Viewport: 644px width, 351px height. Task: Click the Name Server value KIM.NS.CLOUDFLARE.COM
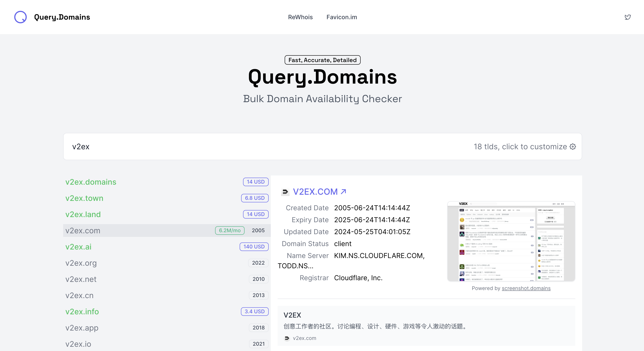click(x=379, y=256)
